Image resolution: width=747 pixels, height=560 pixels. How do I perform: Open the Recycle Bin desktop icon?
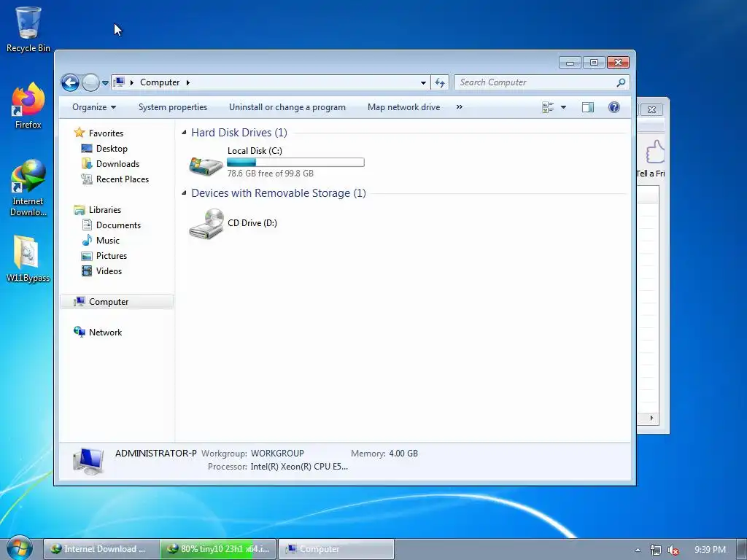click(28, 29)
